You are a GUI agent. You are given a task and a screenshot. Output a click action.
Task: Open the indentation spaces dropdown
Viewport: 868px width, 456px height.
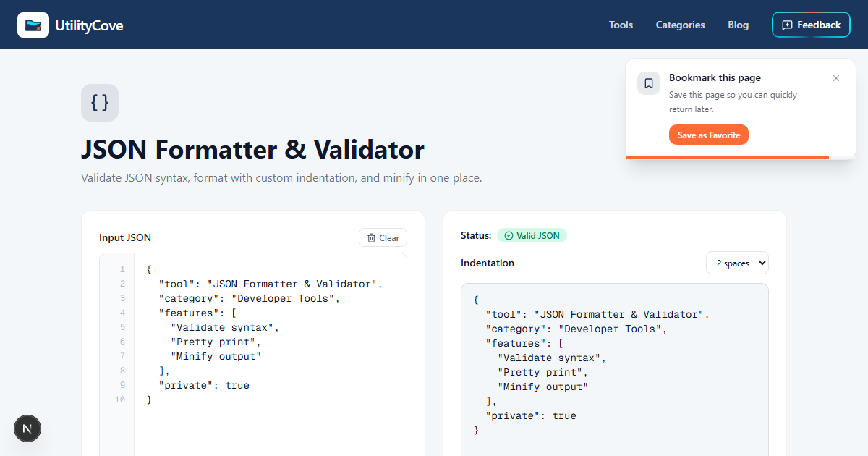pos(737,263)
